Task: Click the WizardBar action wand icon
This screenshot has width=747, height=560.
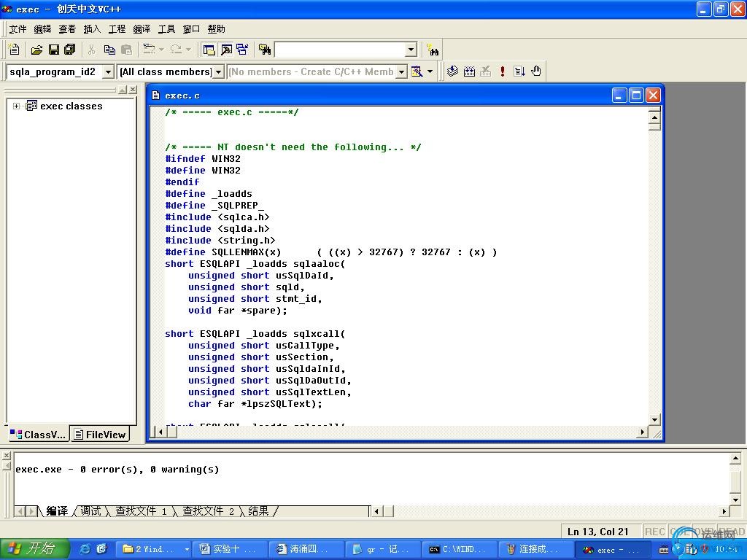Action: tap(417, 71)
